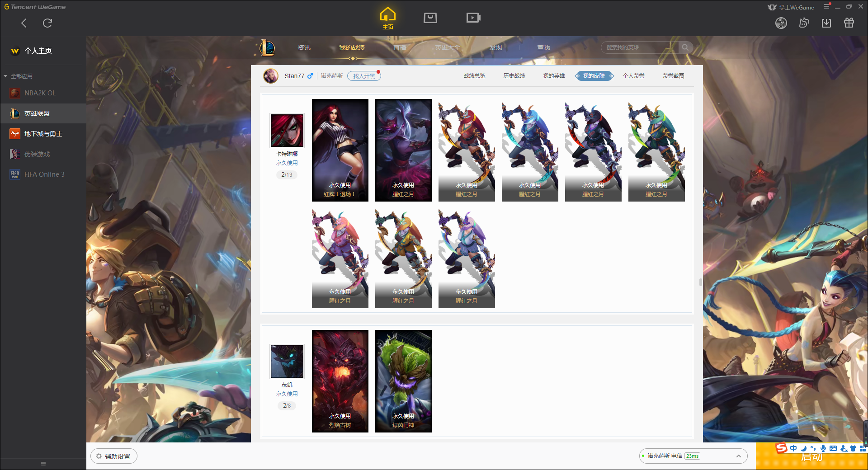
Task: Open 红牌！退场！ skin thumbnail
Action: [340, 150]
